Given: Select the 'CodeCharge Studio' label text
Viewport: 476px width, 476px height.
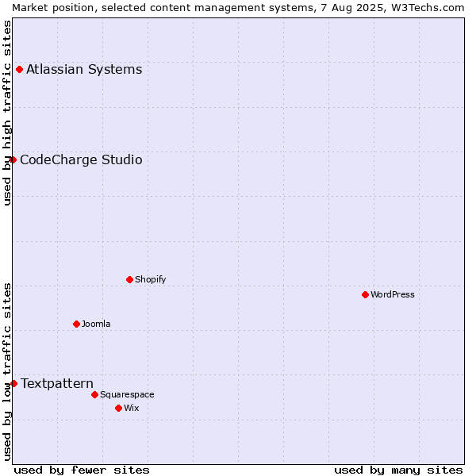Looking at the screenshot, I should pyautogui.click(x=81, y=160).
